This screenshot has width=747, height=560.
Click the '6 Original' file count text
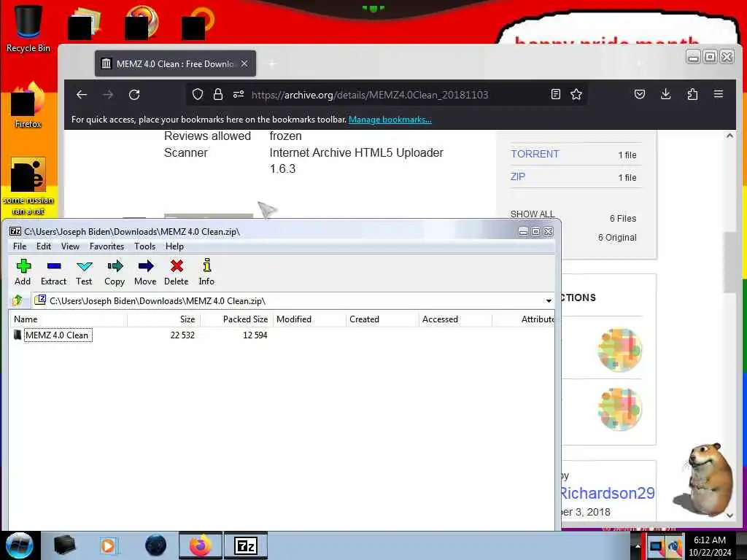(x=617, y=237)
